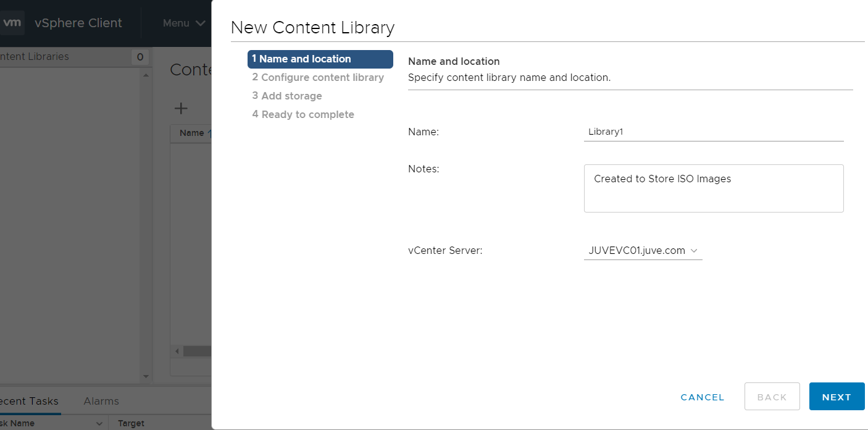Click the highlighted Name and location step
Image resolution: width=868 pixels, height=430 pixels.
320,59
